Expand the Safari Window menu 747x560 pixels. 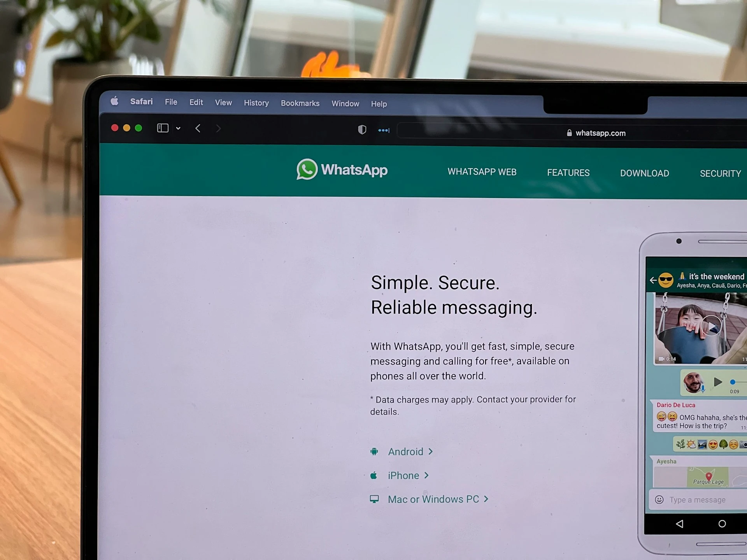345,103
